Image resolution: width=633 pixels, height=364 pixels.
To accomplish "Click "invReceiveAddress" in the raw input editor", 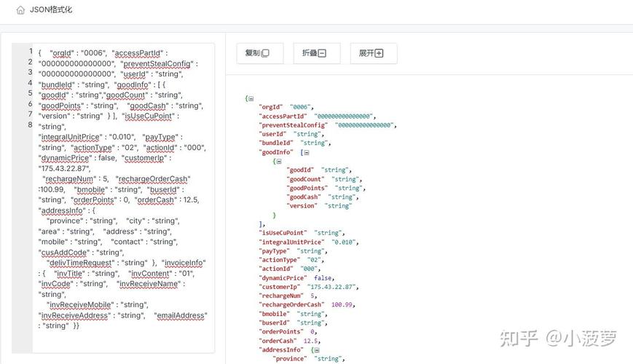I will click(76, 315).
